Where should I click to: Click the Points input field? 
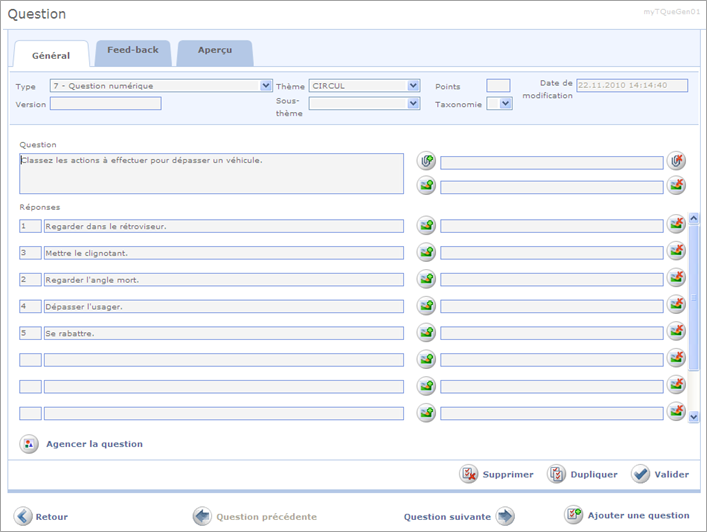tap(498, 86)
